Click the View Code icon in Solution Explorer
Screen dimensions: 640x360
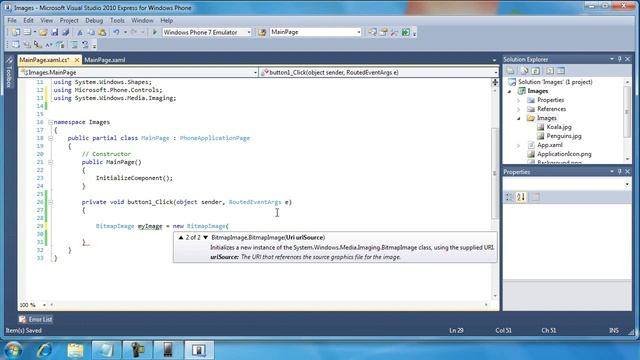(550, 71)
